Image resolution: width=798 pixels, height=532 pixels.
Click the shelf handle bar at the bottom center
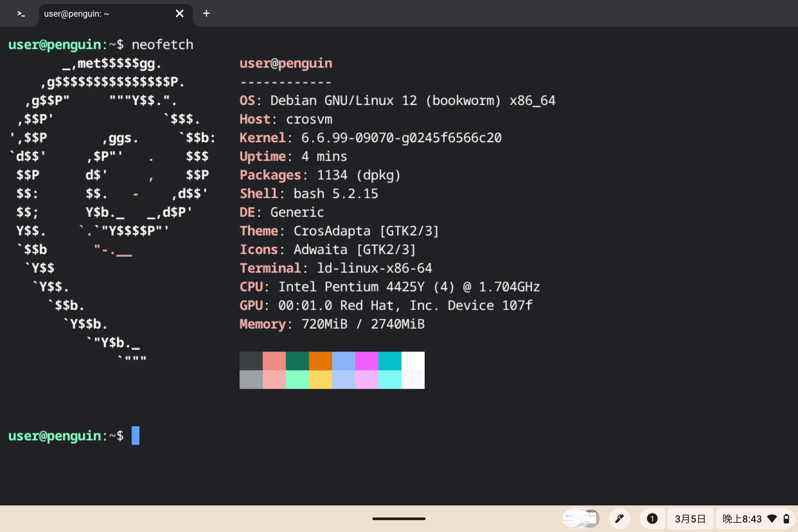click(399, 518)
